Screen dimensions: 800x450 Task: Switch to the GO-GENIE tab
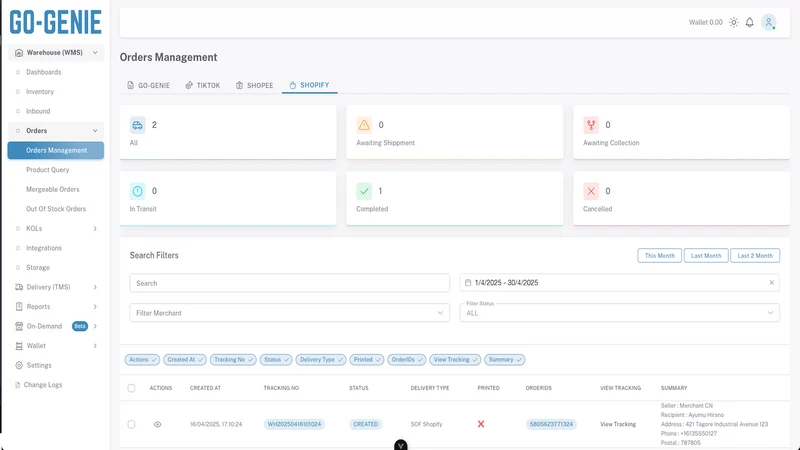[x=148, y=85]
